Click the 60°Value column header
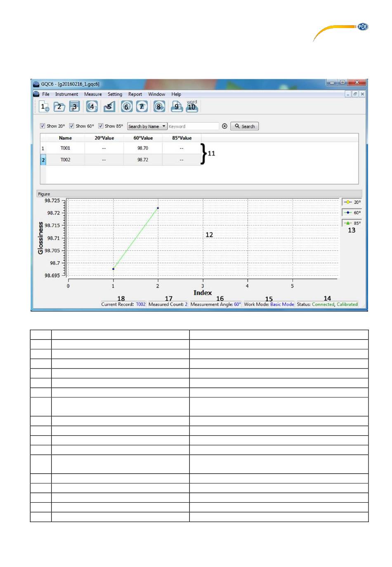 (143, 138)
